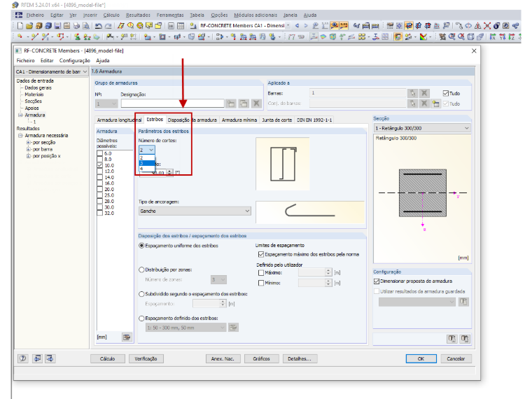Click the Cálculo button
This screenshot has width=532, height=399.
(108, 358)
